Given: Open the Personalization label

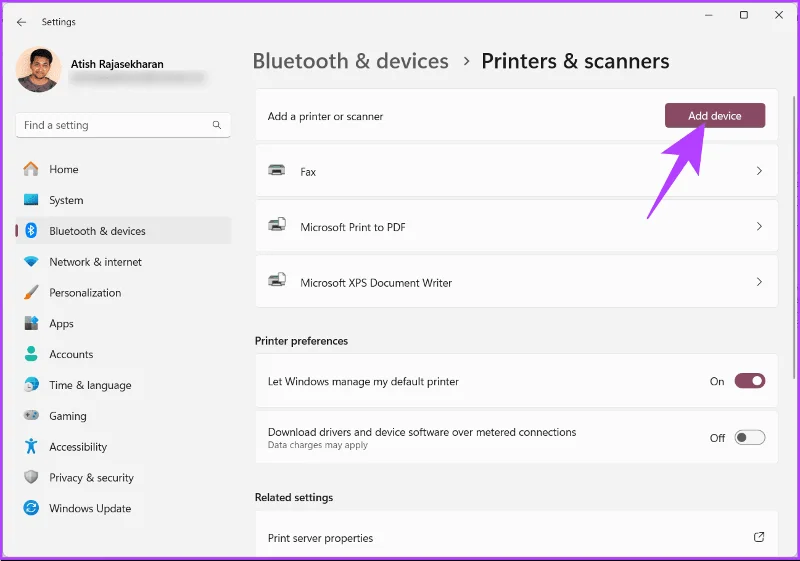Looking at the screenshot, I should 85,293.
